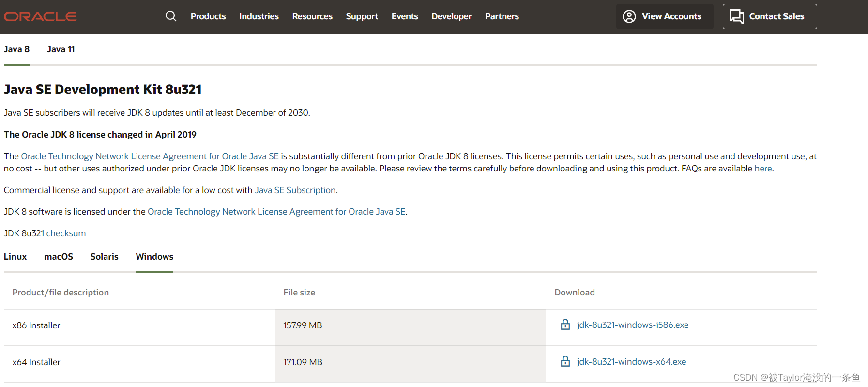Open the Resources menu
Screen dimensions: 868x387
coord(312,16)
